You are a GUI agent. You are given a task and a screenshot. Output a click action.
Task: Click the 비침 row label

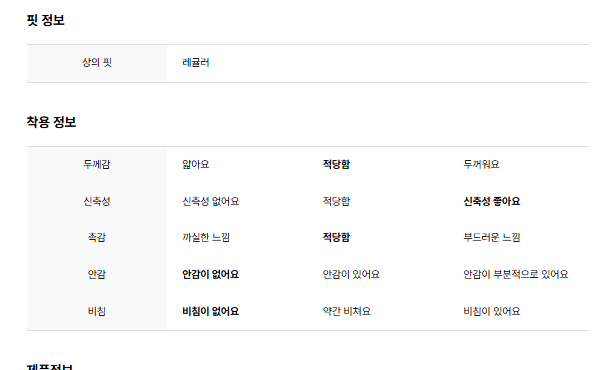click(97, 311)
